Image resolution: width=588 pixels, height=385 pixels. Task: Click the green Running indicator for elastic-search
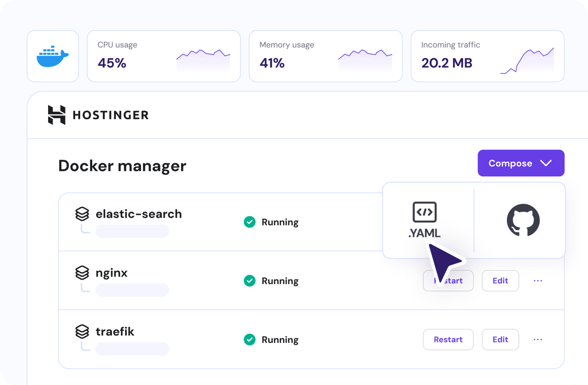250,222
